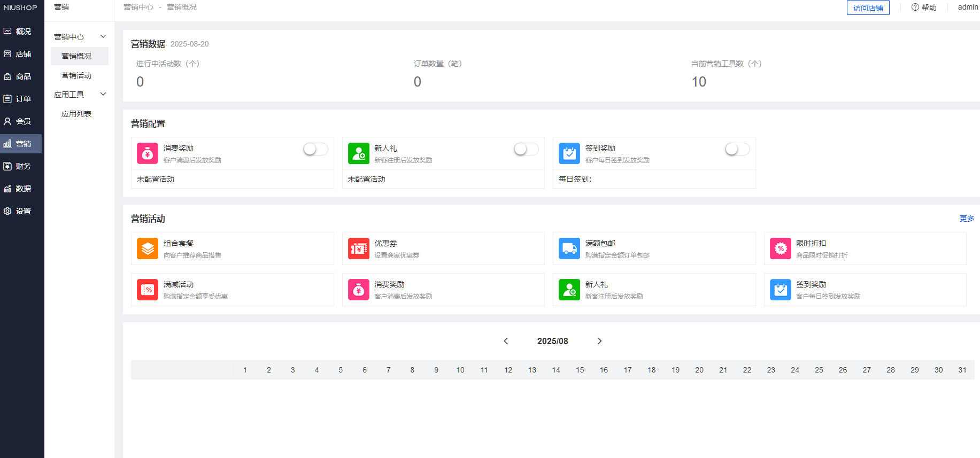Turn on the 新人礼 toggle switch
Viewport: 980px width, 458px height.
(526, 149)
